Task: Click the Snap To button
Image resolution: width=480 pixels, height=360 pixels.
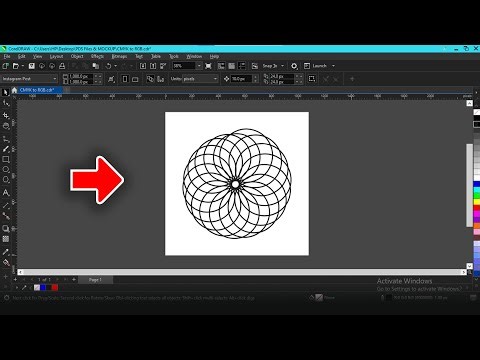Action: pyautogui.click(x=269, y=66)
